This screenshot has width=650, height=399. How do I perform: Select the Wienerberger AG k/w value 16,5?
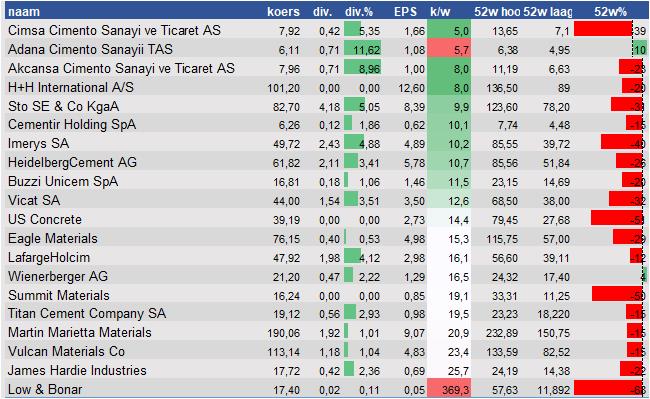click(458, 277)
